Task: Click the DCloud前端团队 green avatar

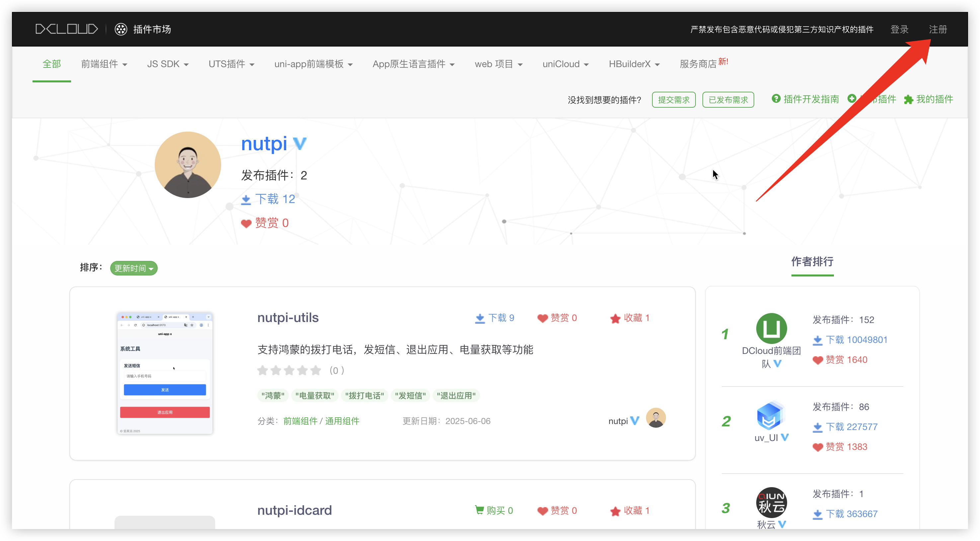Action: 771,328
